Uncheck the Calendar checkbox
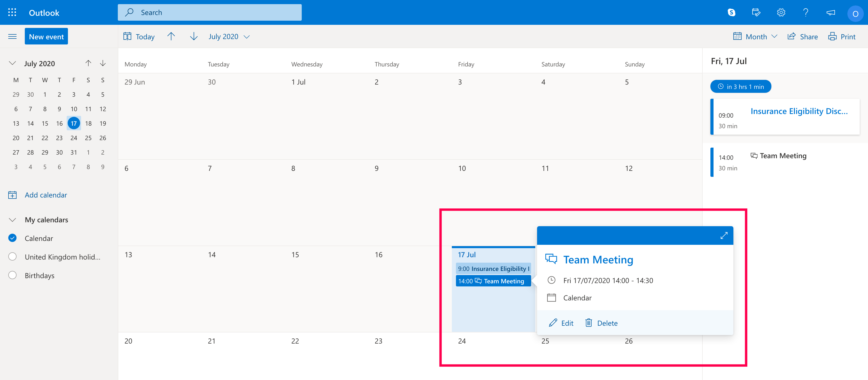The image size is (868, 380). pyautogui.click(x=12, y=238)
